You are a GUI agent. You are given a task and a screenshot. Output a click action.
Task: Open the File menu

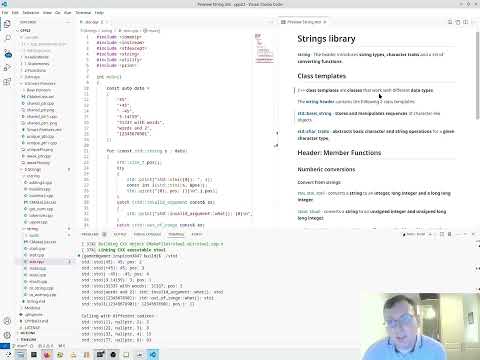(5, 13)
